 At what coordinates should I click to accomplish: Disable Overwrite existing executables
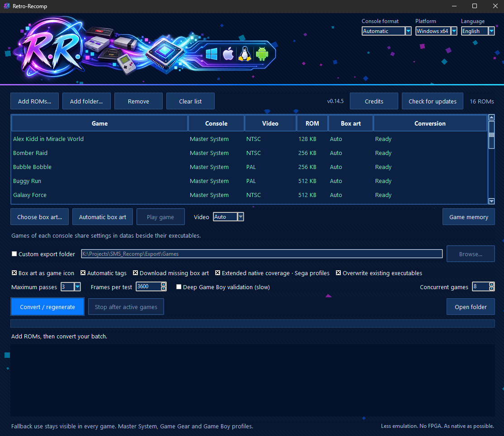(339, 273)
